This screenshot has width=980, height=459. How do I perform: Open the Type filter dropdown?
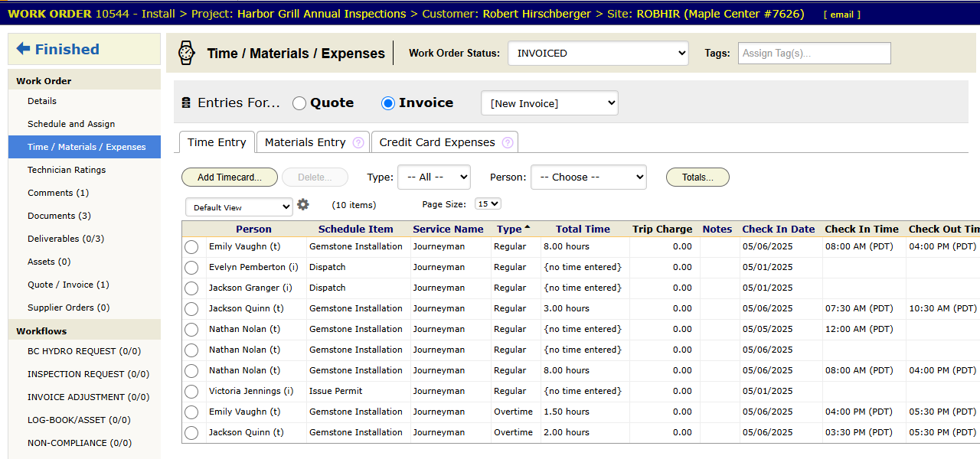click(x=434, y=177)
